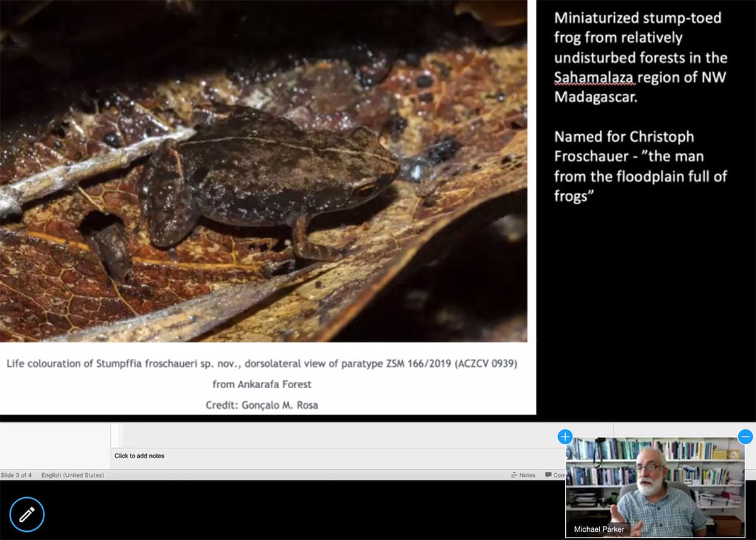Click the 'Life colouration of Stumpffia' caption line

click(261, 364)
